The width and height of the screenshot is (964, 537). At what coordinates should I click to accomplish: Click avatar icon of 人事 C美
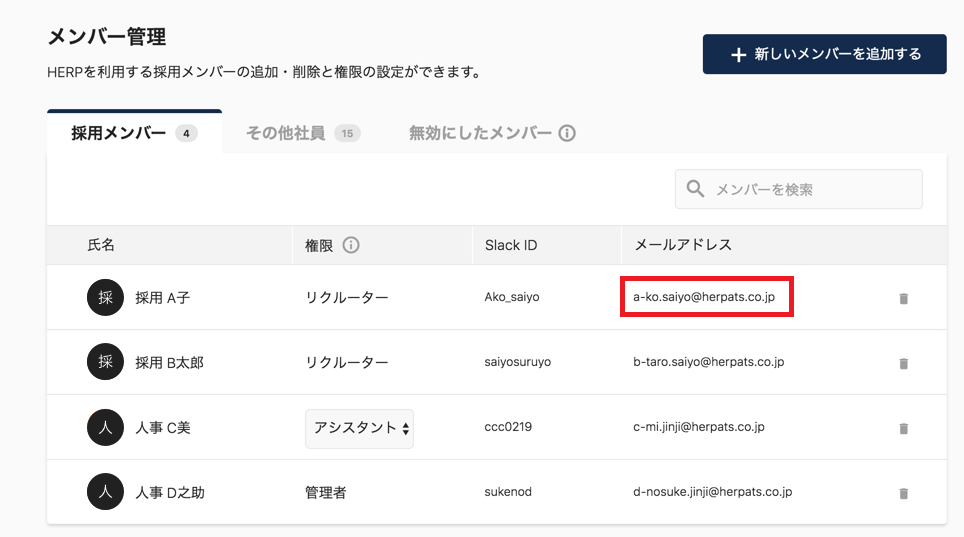click(105, 428)
